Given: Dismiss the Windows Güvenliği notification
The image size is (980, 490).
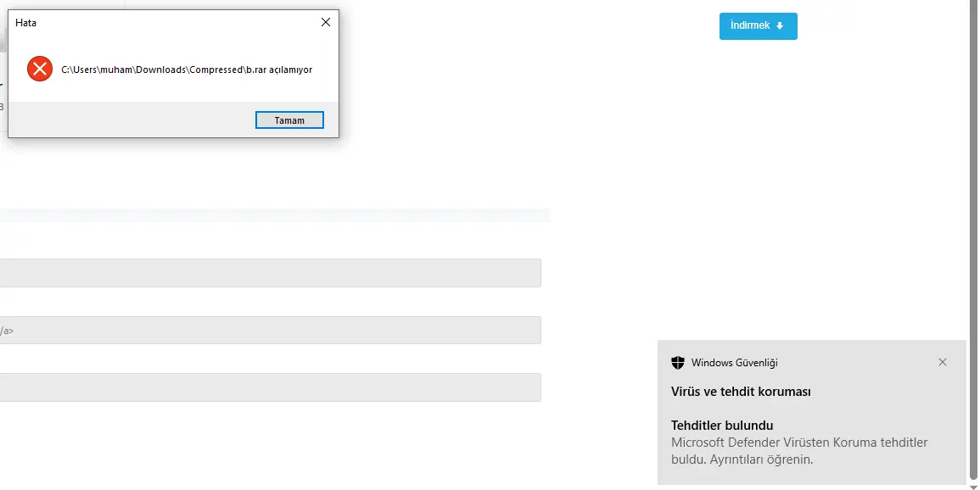Looking at the screenshot, I should click(943, 362).
